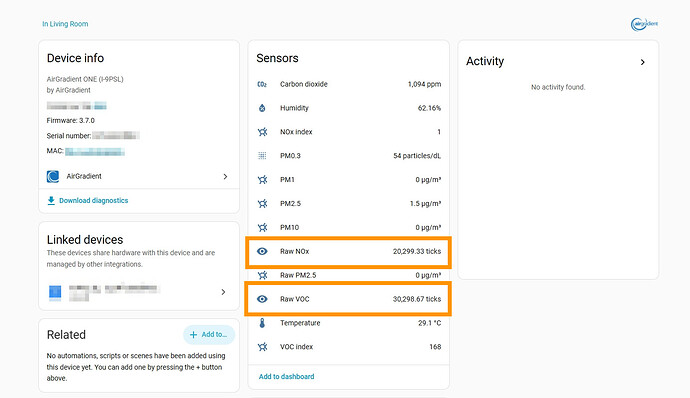This screenshot has width=690, height=398.
Task: Click the 30,298.67 ticks value
Action: [x=417, y=299]
